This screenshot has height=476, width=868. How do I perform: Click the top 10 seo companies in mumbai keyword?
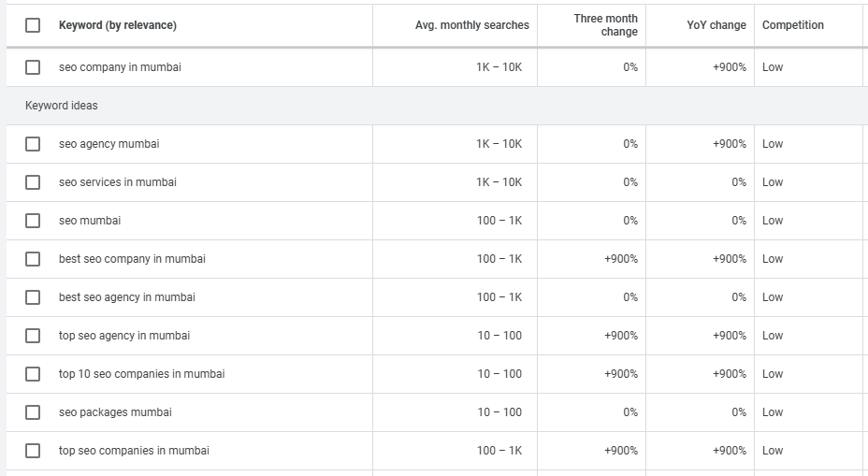[141, 374]
